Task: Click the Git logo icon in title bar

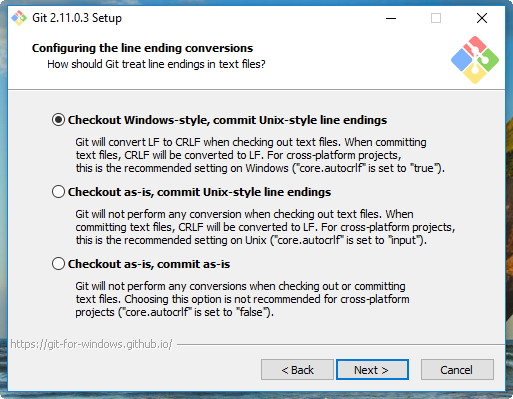Action: point(19,18)
